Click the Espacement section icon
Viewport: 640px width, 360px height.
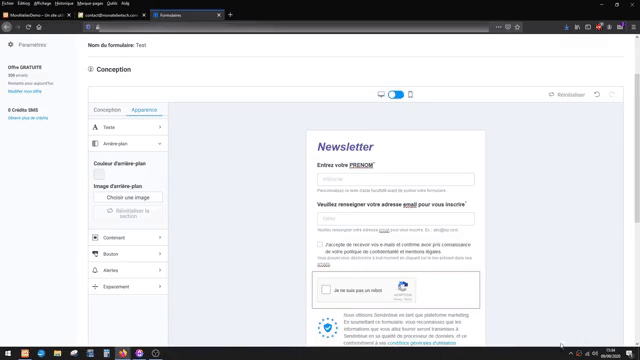[95, 287]
